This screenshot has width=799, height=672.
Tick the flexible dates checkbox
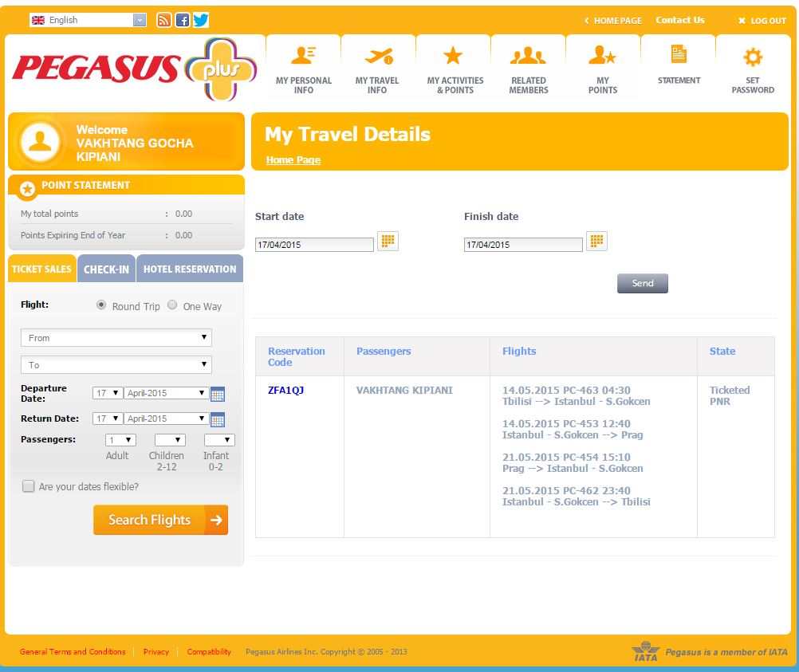point(29,486)
